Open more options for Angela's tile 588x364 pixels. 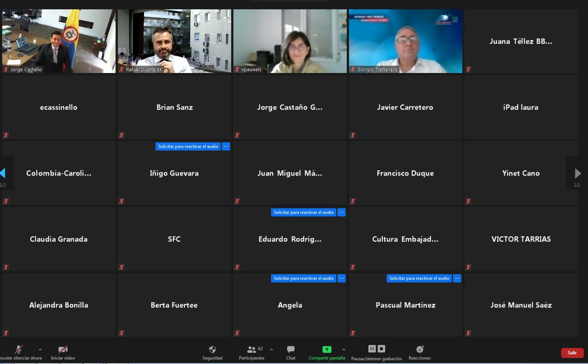point(342,278)
